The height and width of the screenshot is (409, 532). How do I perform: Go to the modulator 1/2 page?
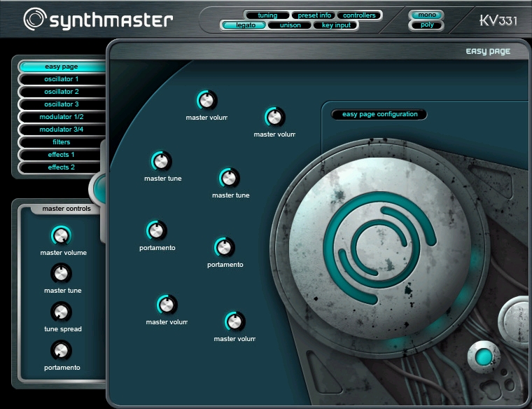point(62,117)
